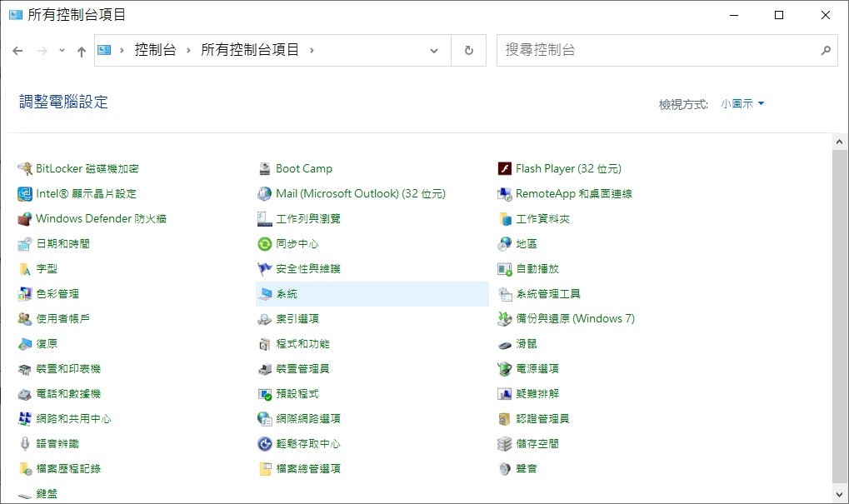Open 備份與還原 (Windows 7) icon

[505, 319]
